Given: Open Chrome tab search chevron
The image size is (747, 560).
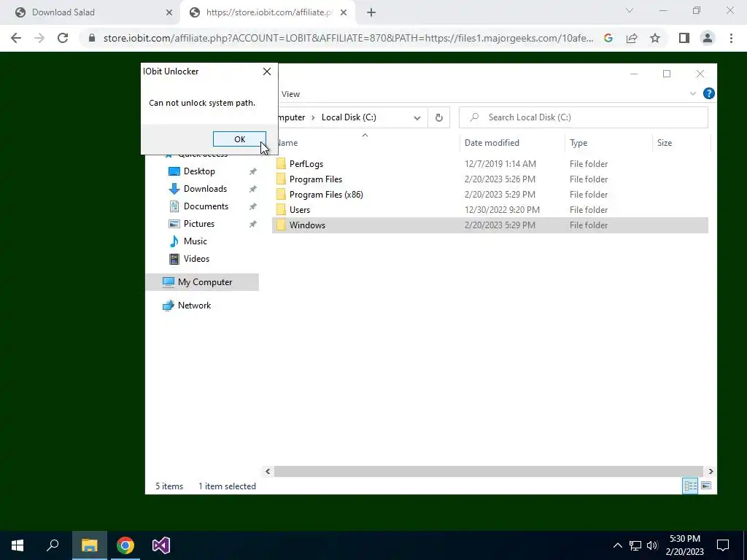Looking at the screenshot, I should pyautogui.click(x=630, y=10).
